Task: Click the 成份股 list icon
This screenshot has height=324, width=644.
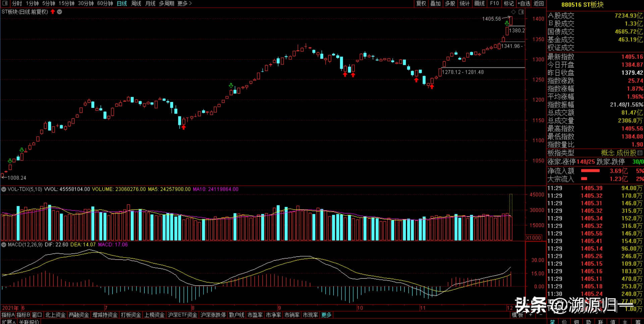Action: tap(640, 153)
